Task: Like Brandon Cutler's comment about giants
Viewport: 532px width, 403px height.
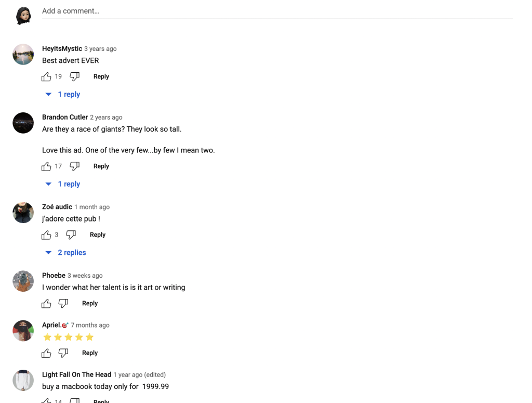Action: coord(46,166)
